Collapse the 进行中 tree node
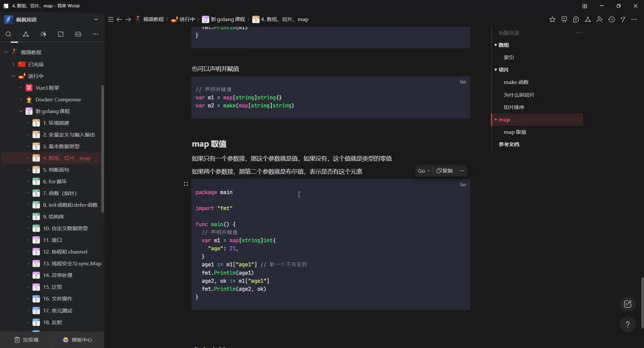Screen dimensions: 644x348 (14, 76)
